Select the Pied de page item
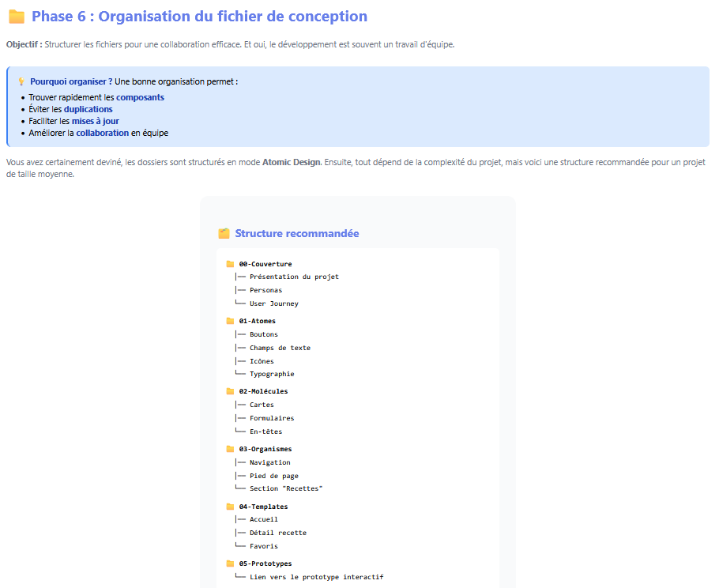This screenshot has height=588, width=719. coord(273,476)
